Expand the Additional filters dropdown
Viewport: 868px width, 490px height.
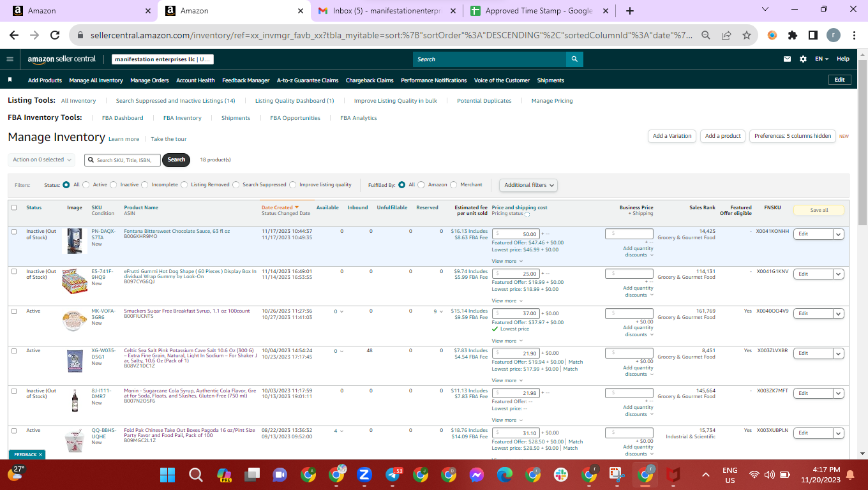528,185
